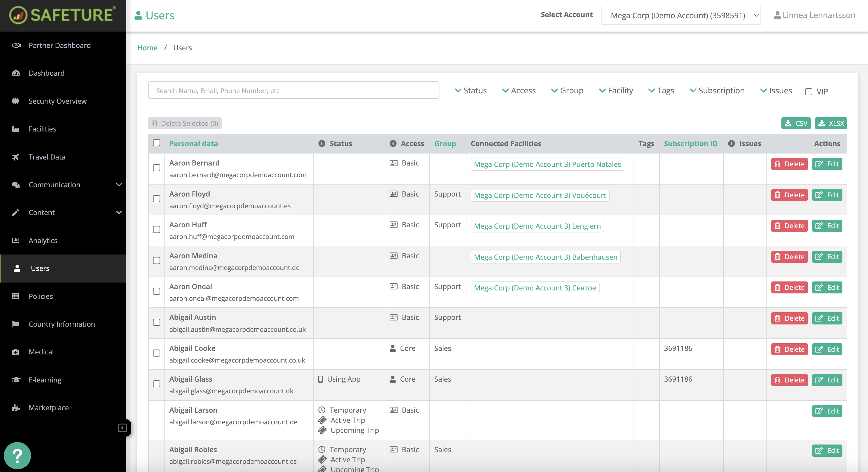868x472 pixels.
Task: Enable the VIP filter checkbox
Action: click(808, 91)
